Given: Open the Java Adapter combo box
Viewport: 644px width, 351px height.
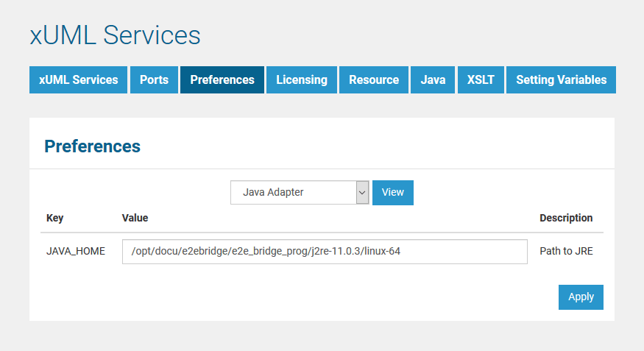Looking at the screenshot, I should [x=293, y=193].
